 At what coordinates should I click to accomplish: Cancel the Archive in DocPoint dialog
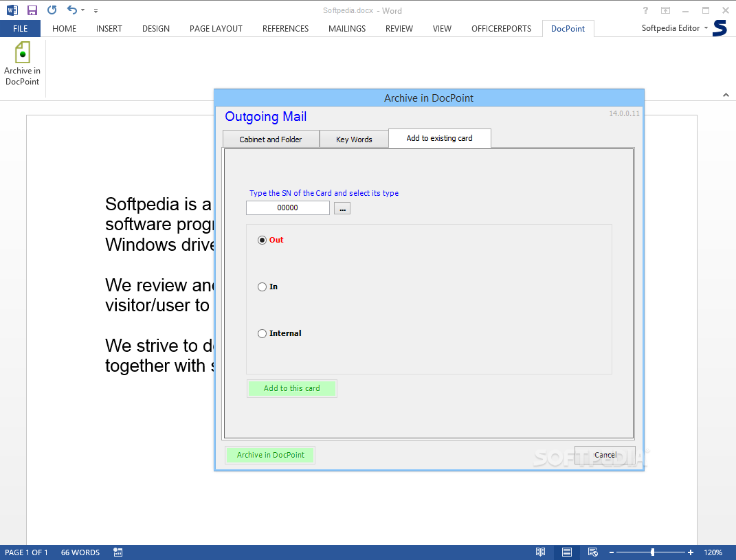(x=605, y=455)
